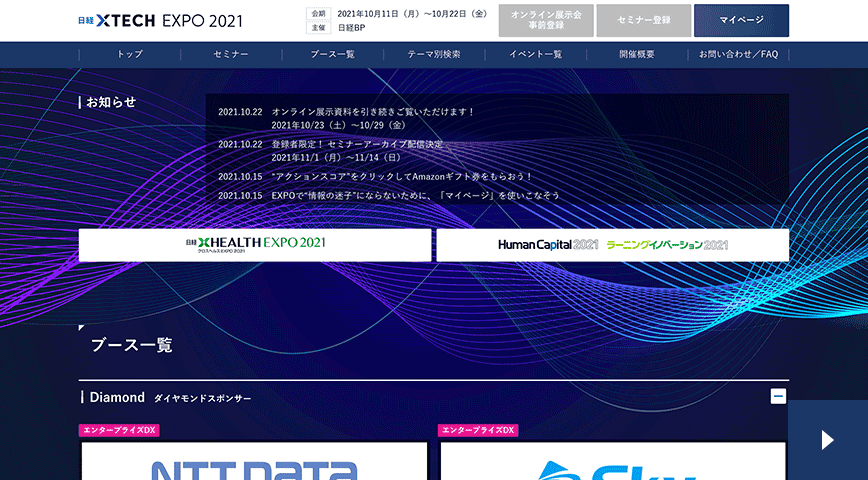Go to お問い合わせ/FAQ page

point(738,54)
